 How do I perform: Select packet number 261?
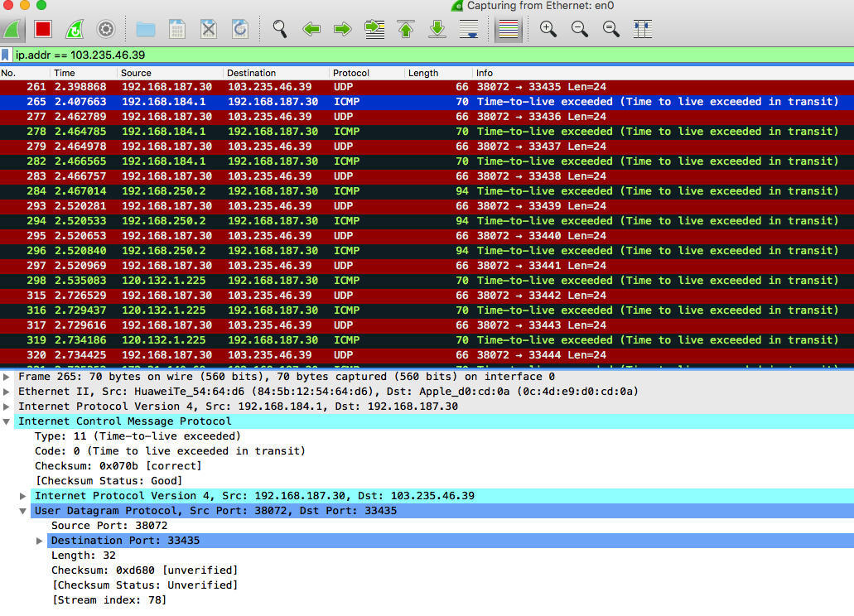[x=427, y=87]
